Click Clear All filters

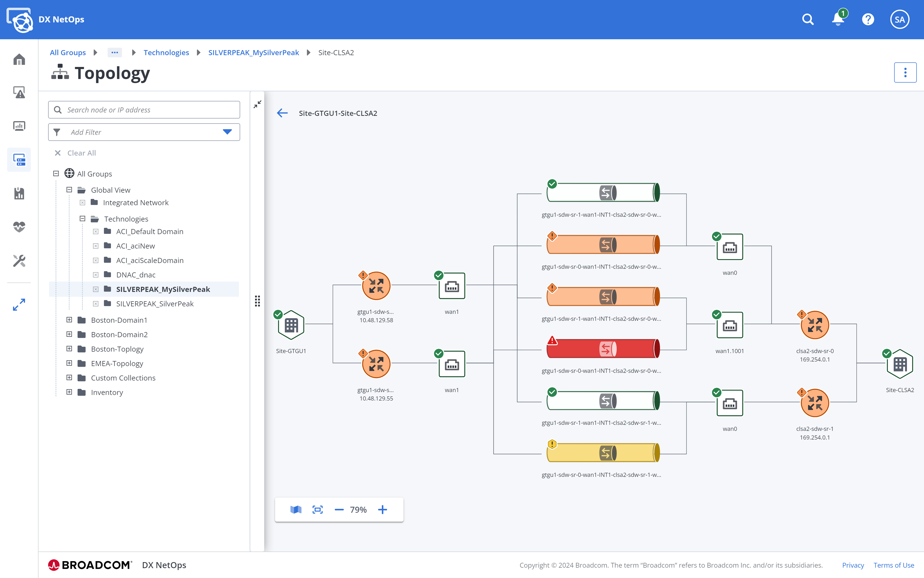tap(76, 153)
